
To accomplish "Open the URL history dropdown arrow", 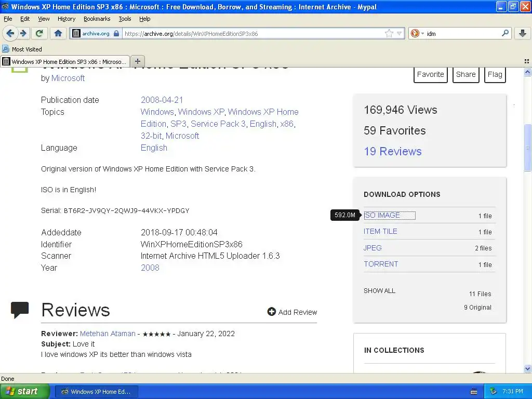I will pyautogui.click(x=400, y=33).
